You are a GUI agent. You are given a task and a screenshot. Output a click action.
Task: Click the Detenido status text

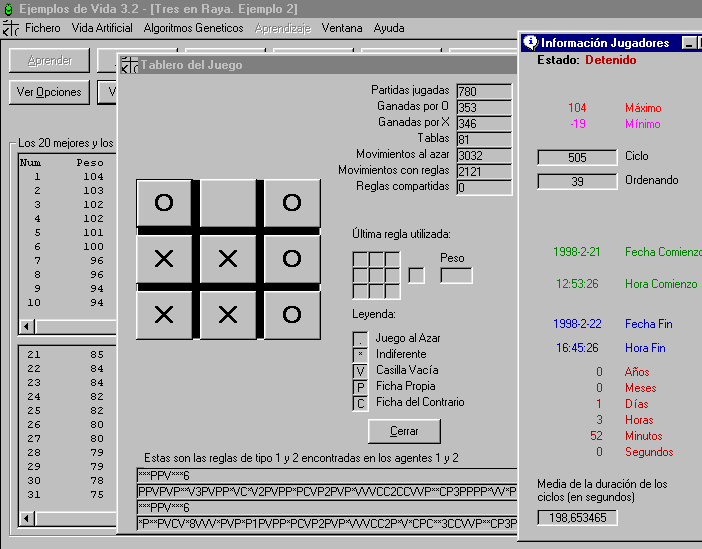[x=611, y=60]
